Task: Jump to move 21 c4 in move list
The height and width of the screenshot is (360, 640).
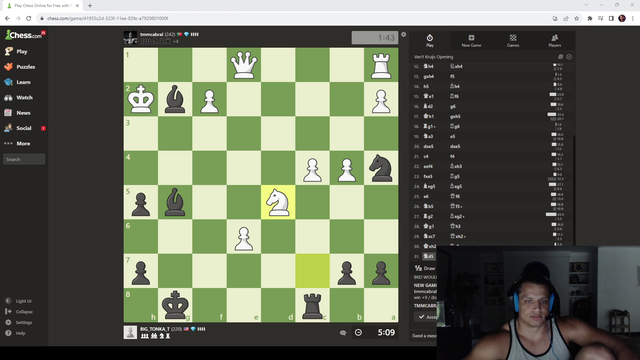Action: coord(426,156)
